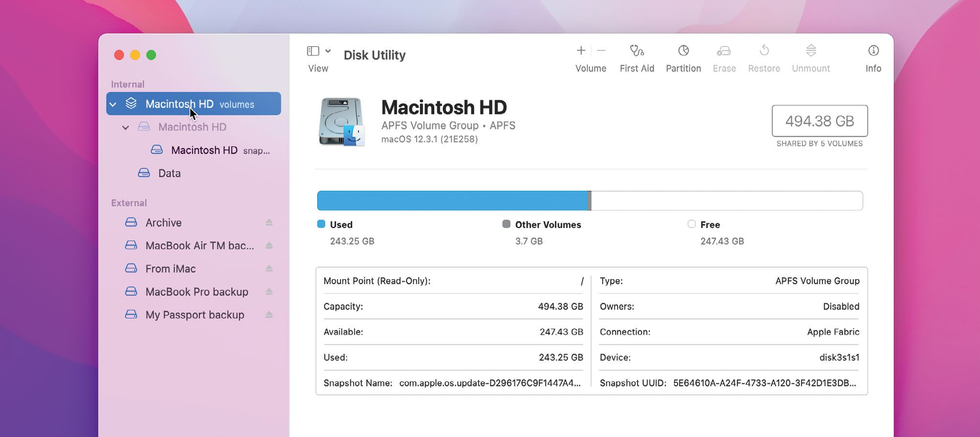Eject the From iMac disk

[x=269, y=269]
